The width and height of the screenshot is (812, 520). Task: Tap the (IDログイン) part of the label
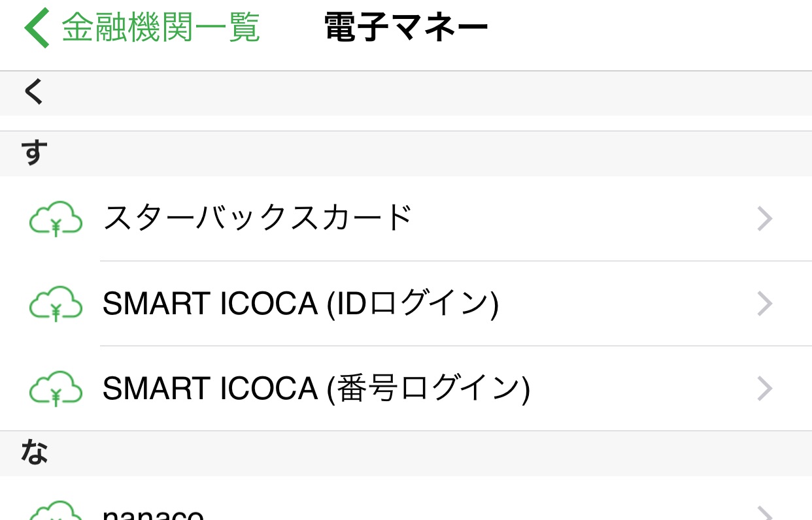pyautogui.click(x=413, y=304)
